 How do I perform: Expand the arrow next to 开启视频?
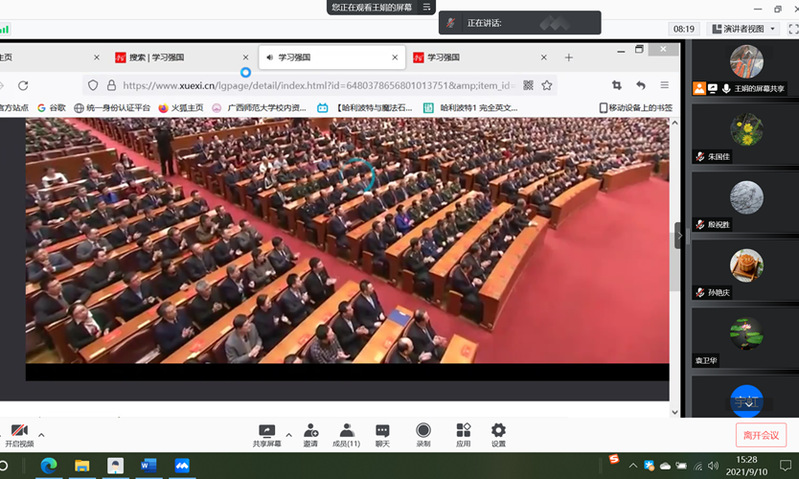(x=41, y=434)
